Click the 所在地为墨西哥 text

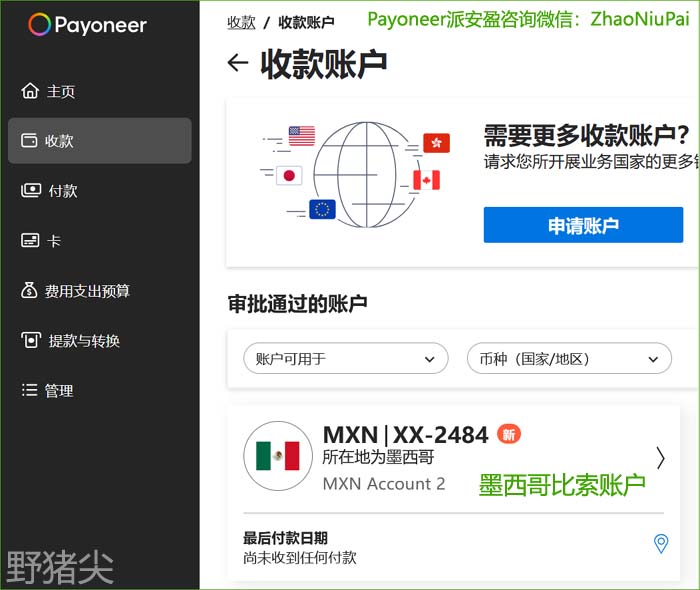[x=378, y=457]
